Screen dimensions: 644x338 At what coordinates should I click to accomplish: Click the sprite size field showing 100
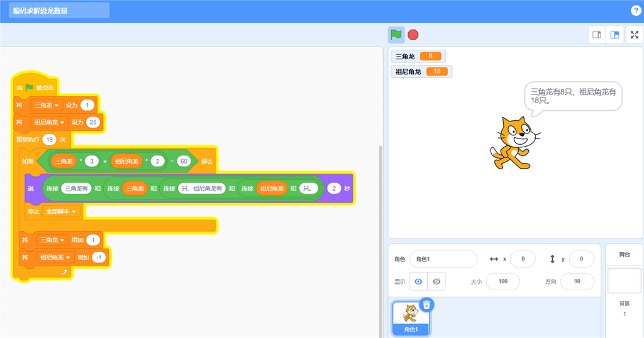point(502,281)
